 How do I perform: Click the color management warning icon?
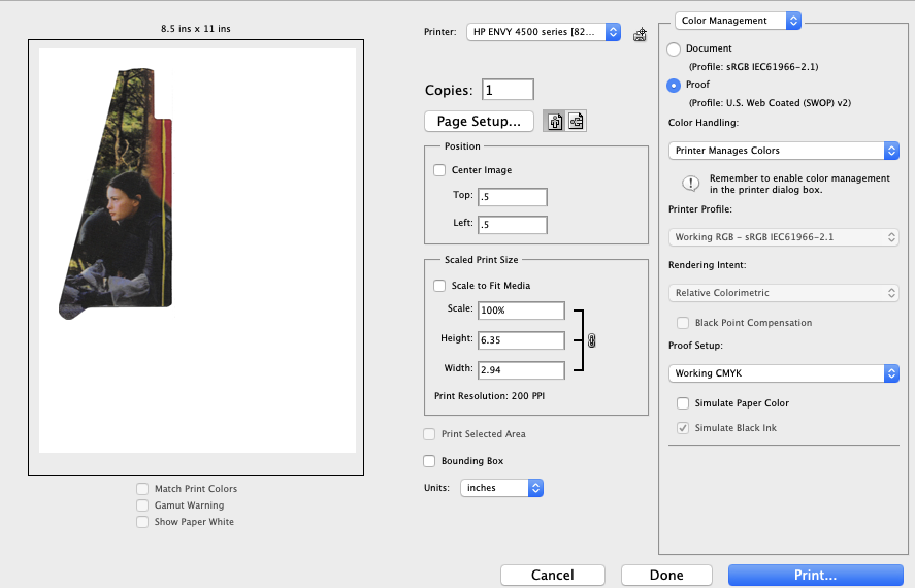(x=690, y=184)
